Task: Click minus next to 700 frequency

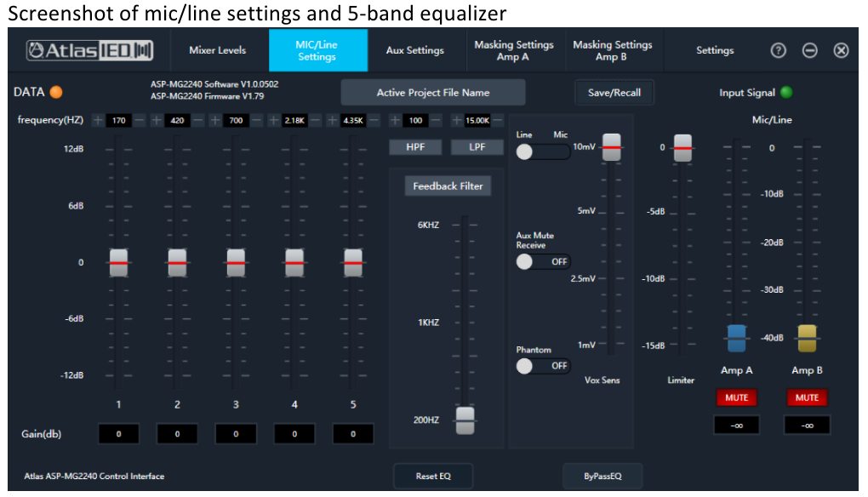Action: (257, 120)
